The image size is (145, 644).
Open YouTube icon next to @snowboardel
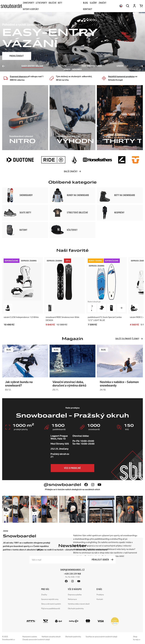click(99, 484)
